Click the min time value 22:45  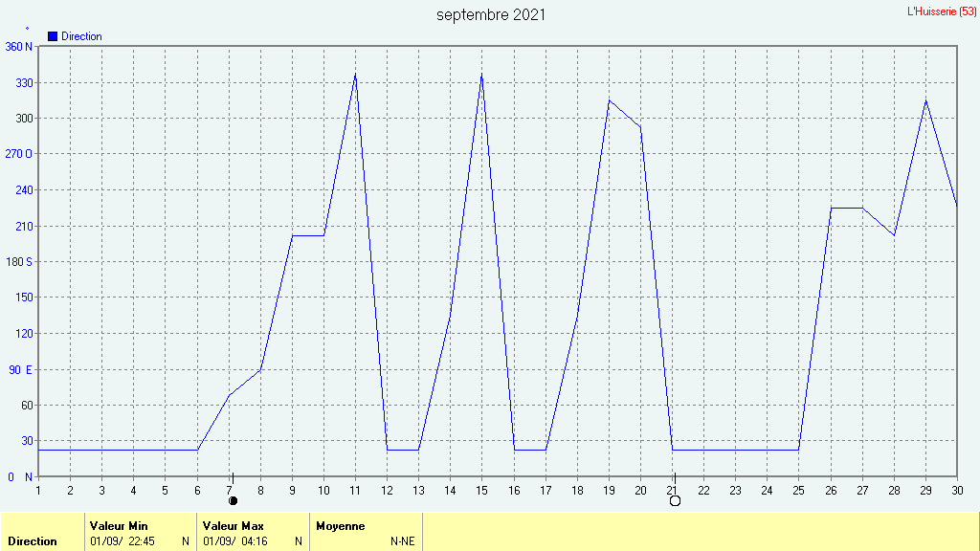(x=142, y=541)
